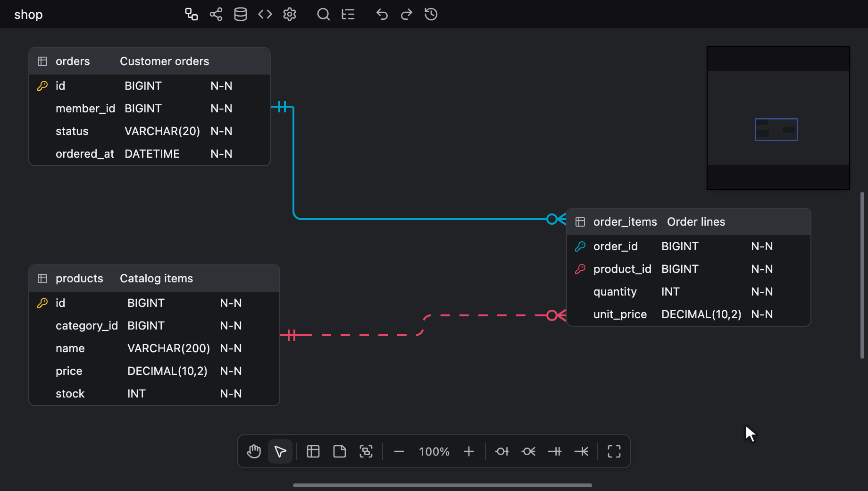Click the 100% zoom level label
Image resolution: width=868 pixels, height=491 pixels.
pos(434,452)
